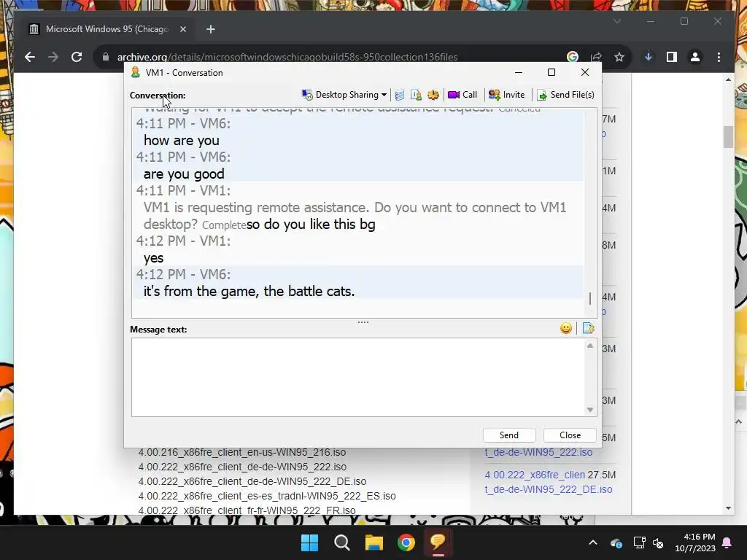Click inside the Message text input box
The height and width of the screenshot is (560, 747).
359,377
